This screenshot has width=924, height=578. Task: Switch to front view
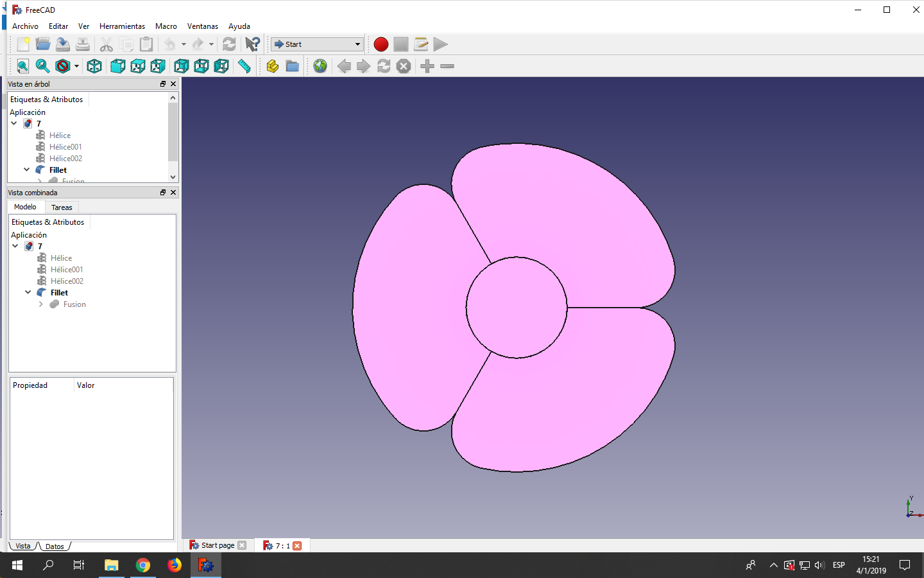click(118, 66)
